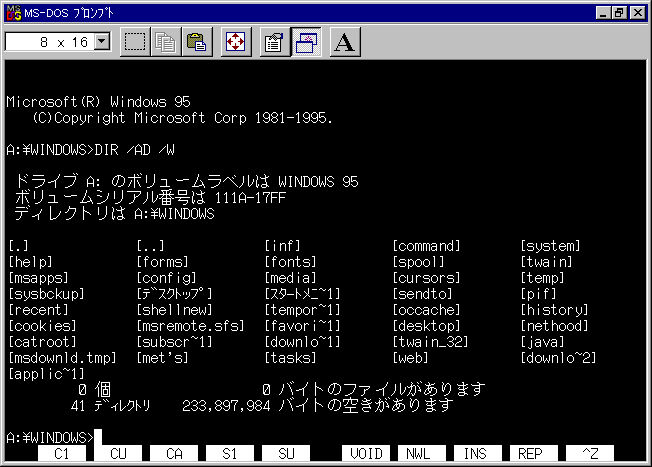Screen dimensions: 652x467
Task: Click the [sendto] directory entry
Action: pyautogui.click(x=422, y=294)
